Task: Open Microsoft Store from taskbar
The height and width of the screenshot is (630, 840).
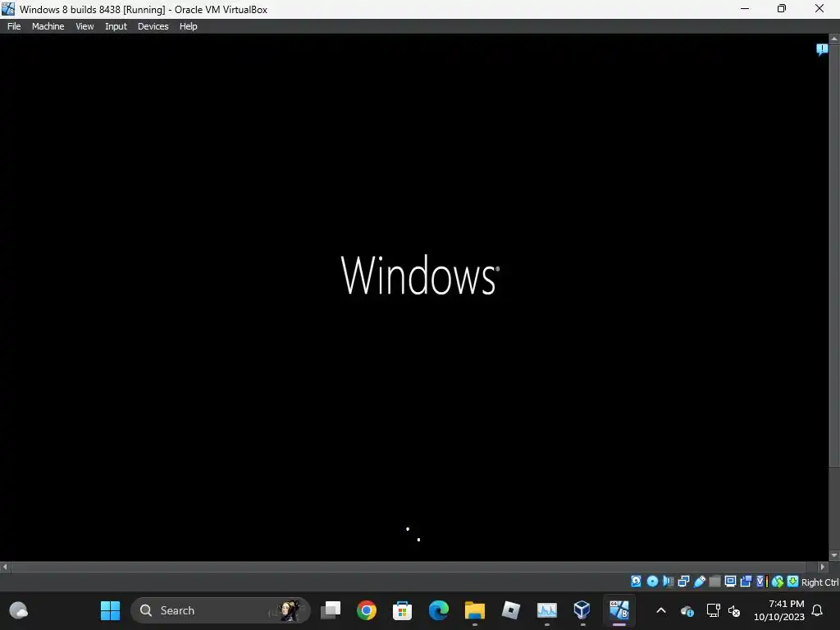Action: coord(402,610)
